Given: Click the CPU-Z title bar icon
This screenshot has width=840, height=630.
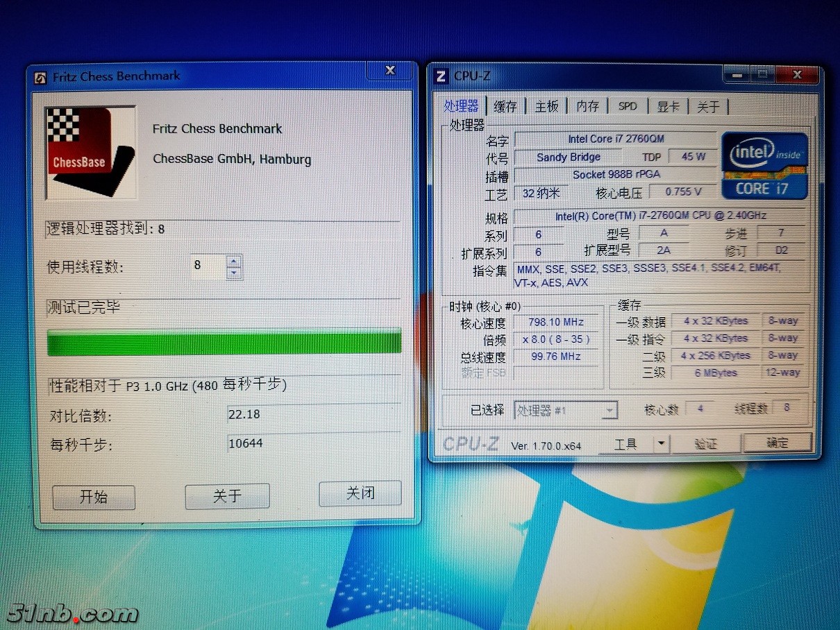Looking at the screenshot, I should pos(441,76).
